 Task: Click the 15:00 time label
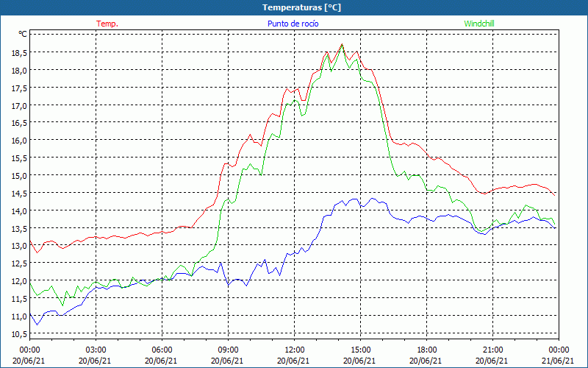coord(360,350)
